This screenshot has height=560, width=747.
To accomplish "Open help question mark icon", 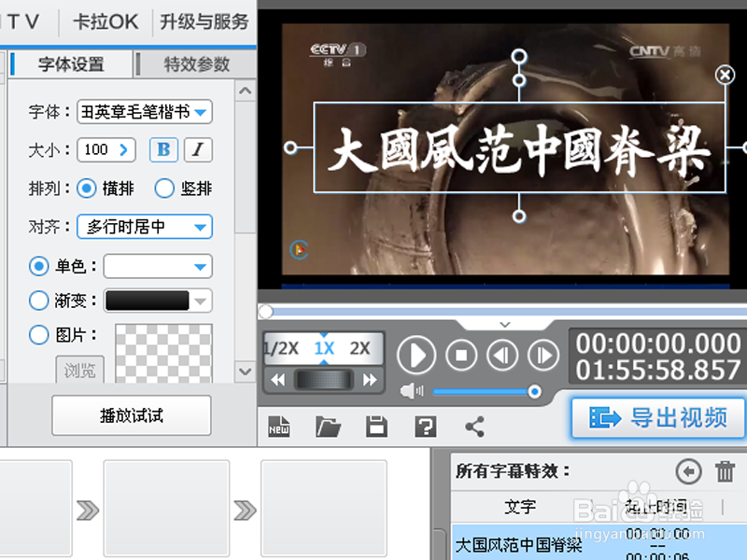I will (426, 427).
